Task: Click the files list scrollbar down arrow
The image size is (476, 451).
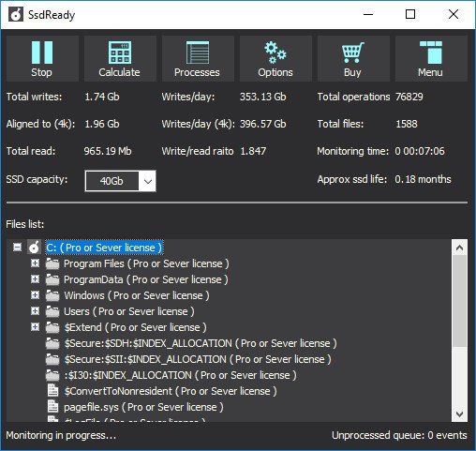Action: [x=459, y=414]
